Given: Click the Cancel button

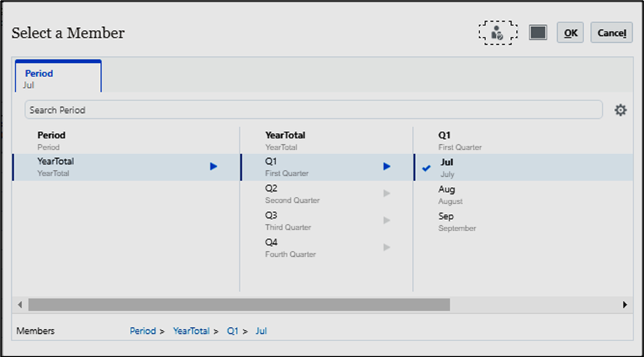Looking at the screenshot, I should (x=612, y=32).
